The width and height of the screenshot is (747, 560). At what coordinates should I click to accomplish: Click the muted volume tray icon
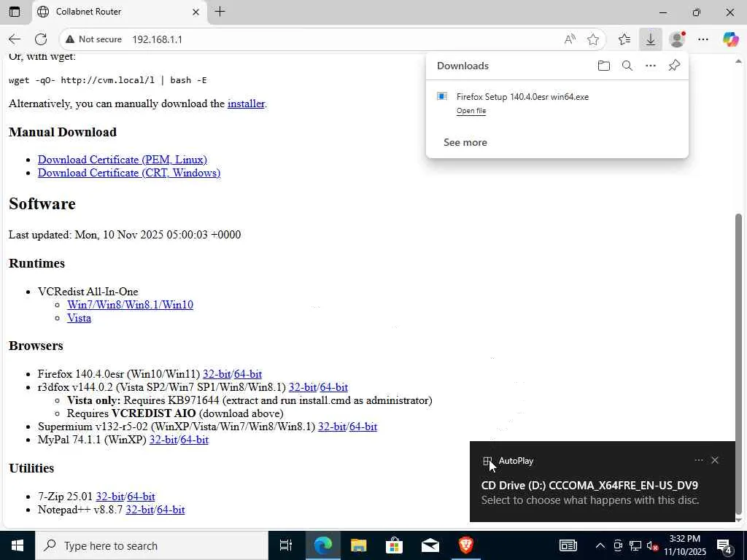[653, 545]
